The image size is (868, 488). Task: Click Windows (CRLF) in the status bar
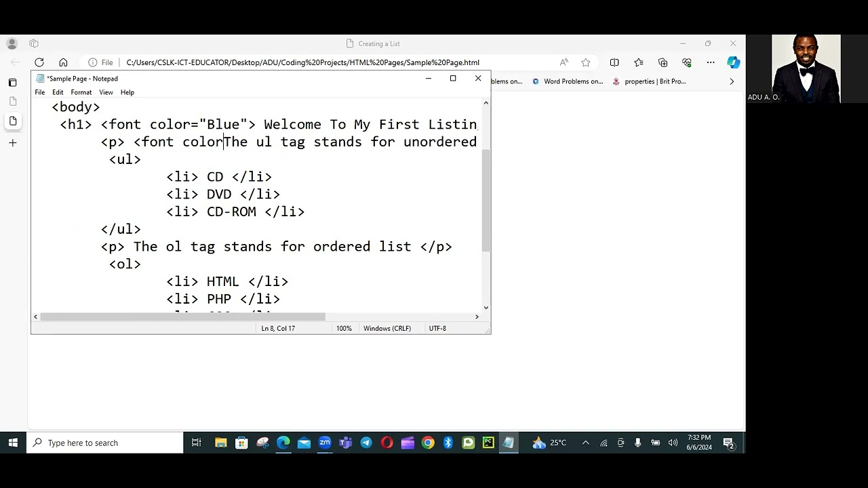387,328
